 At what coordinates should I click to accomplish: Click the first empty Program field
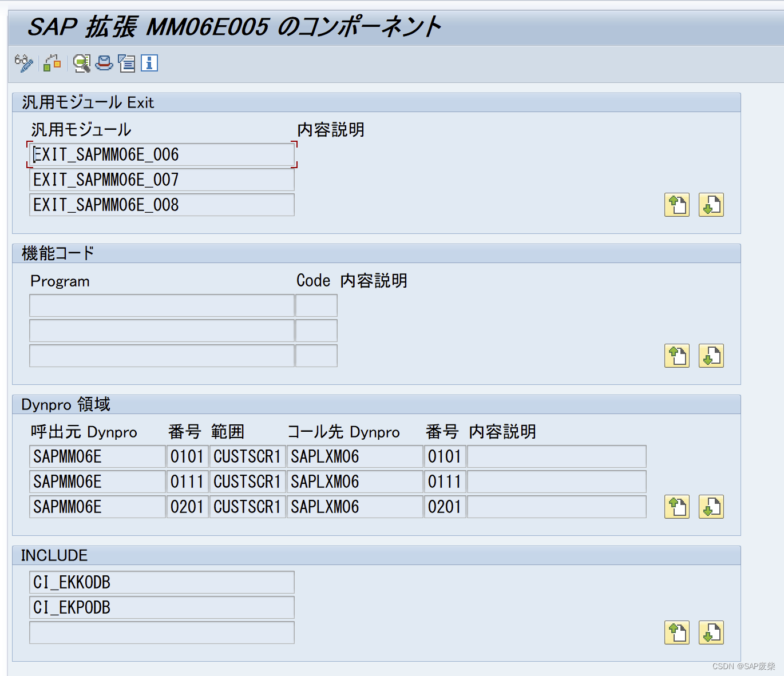coord(162,305)
